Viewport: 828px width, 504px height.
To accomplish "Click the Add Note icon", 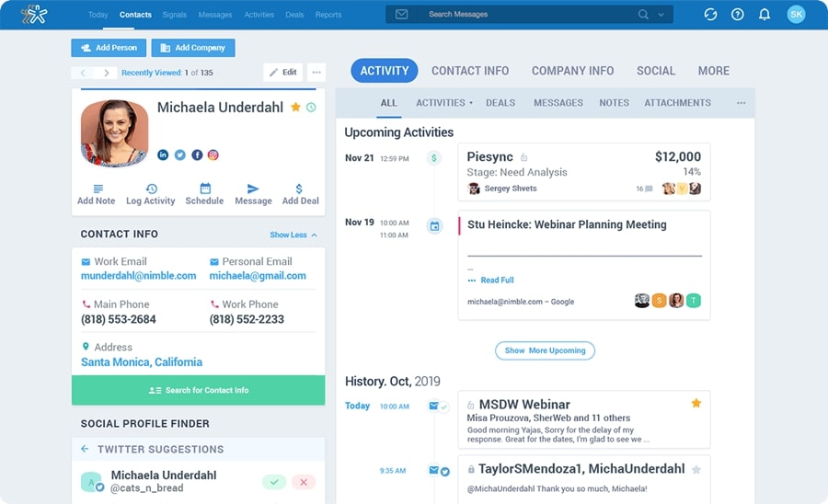I will tap(97, 189).
